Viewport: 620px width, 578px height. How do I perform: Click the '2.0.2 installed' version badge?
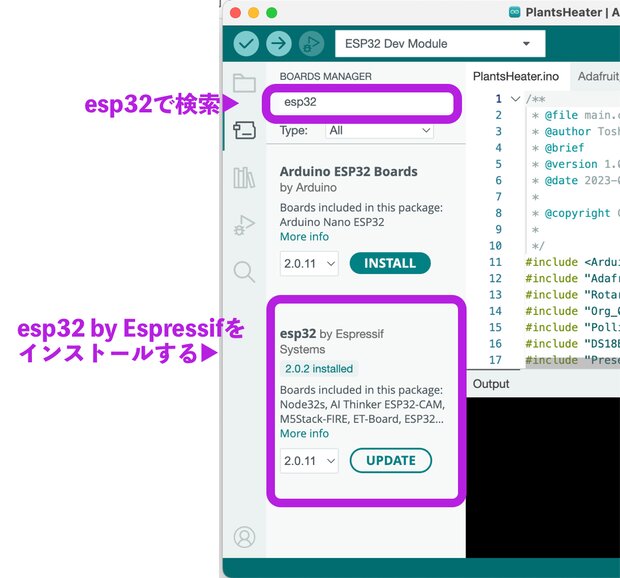tap(319, 369)
